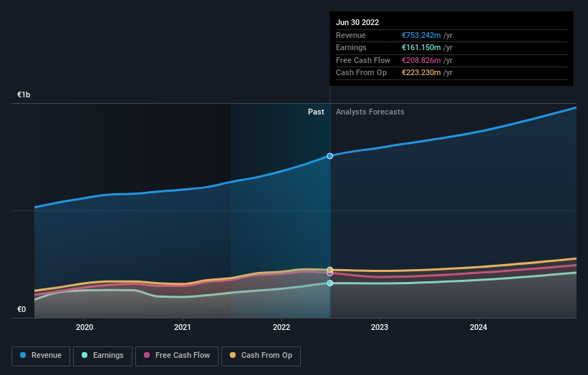Click the orange Cash From Op legend dot
Screen dimensions: 588x375
[233, 355]
